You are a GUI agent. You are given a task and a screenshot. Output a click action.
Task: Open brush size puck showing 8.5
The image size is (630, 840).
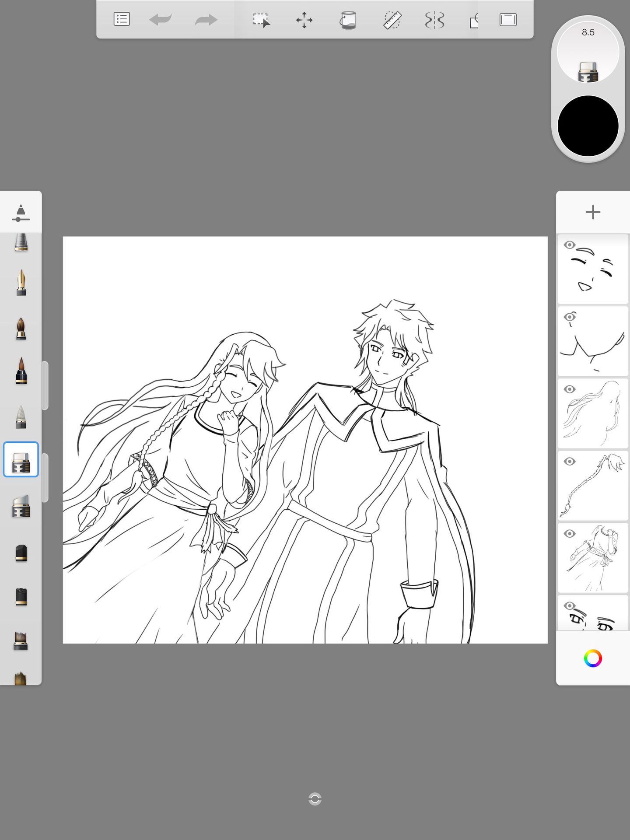click(588, 52)
